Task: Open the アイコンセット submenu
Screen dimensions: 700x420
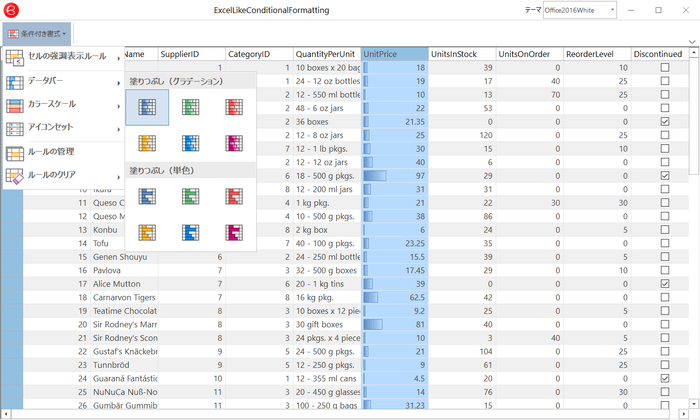Action: 63,129
